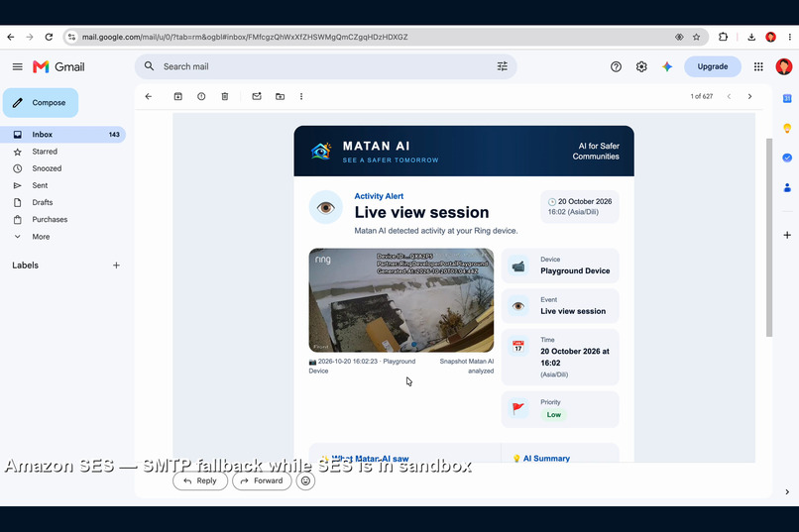The image size is (799, 532).
Task: Click the browser address bar URL
Action: click(x=245, y=37)
